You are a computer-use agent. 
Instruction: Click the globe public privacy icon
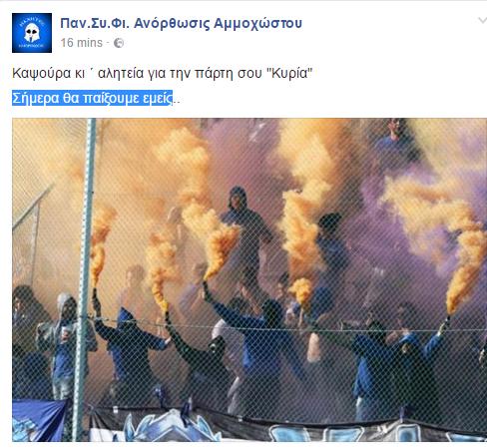tap(119, 43)
